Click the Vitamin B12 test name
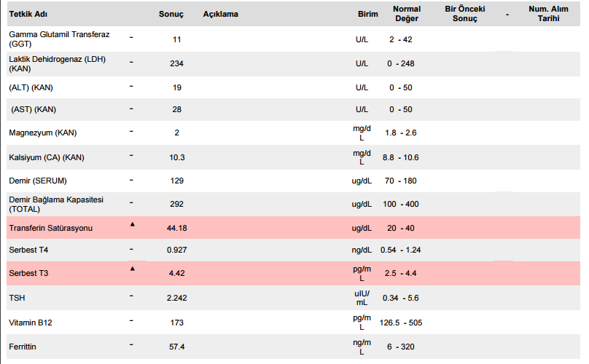Image resolution: width=589 pixels, height=364 pixels. (31, 323)
